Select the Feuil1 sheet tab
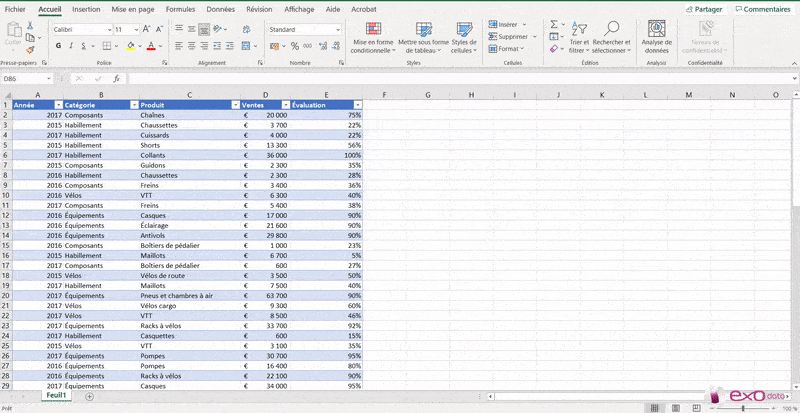800x413 pixels. (x=56, y=396)
